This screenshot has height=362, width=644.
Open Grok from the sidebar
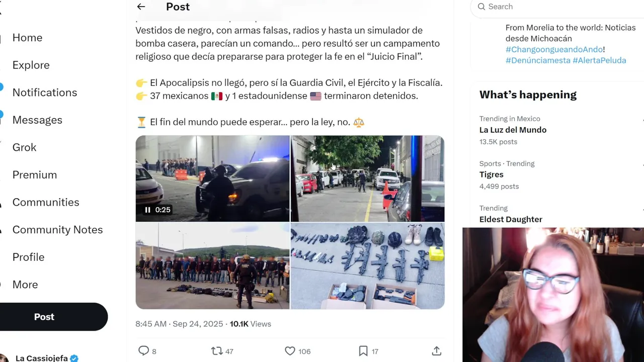tap(24, 147)
